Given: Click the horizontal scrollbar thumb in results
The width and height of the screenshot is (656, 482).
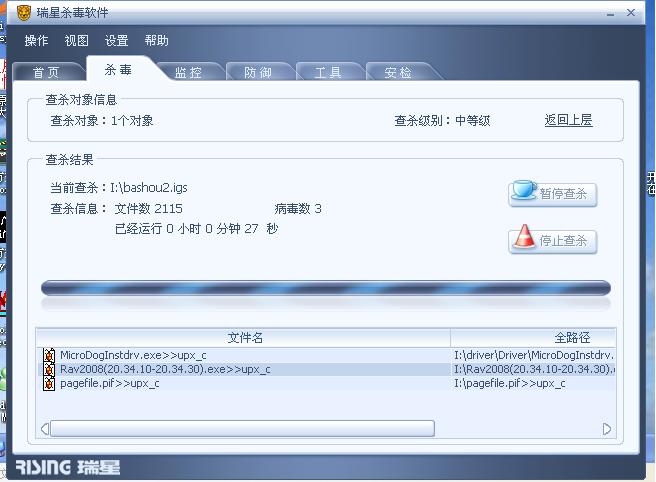Looking at the screenshot, I should click(x=242, y=429).
